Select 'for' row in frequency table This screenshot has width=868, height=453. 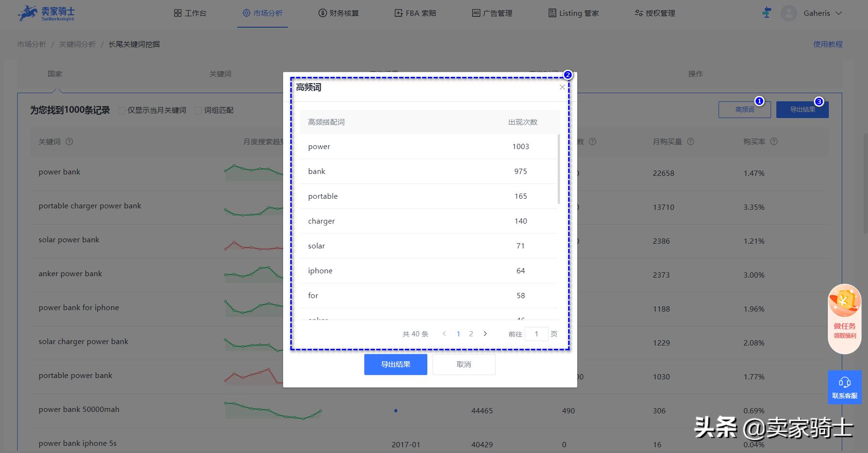pos(429,295)
